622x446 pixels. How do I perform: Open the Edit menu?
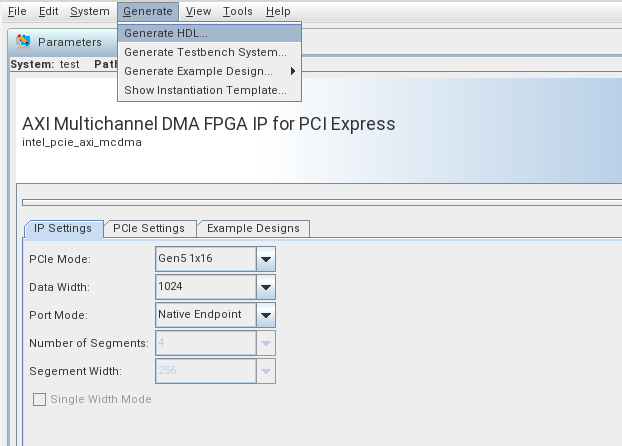pos(49,11)
